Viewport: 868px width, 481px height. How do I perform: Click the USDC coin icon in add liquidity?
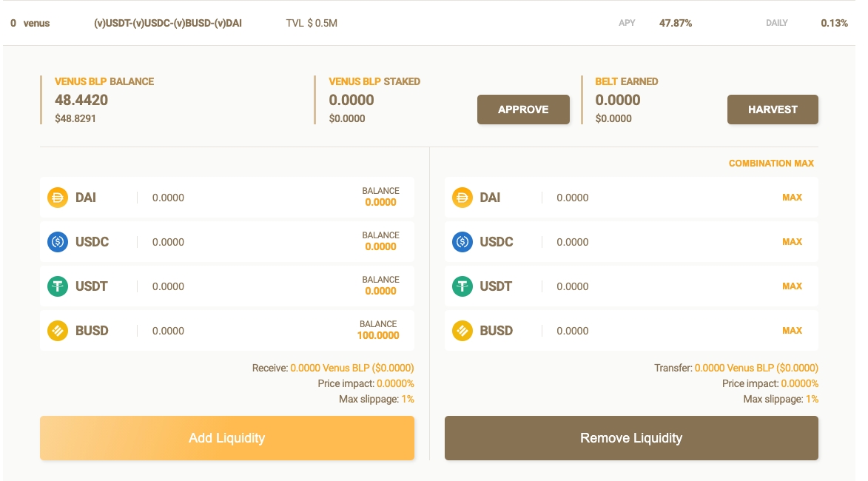58,242
